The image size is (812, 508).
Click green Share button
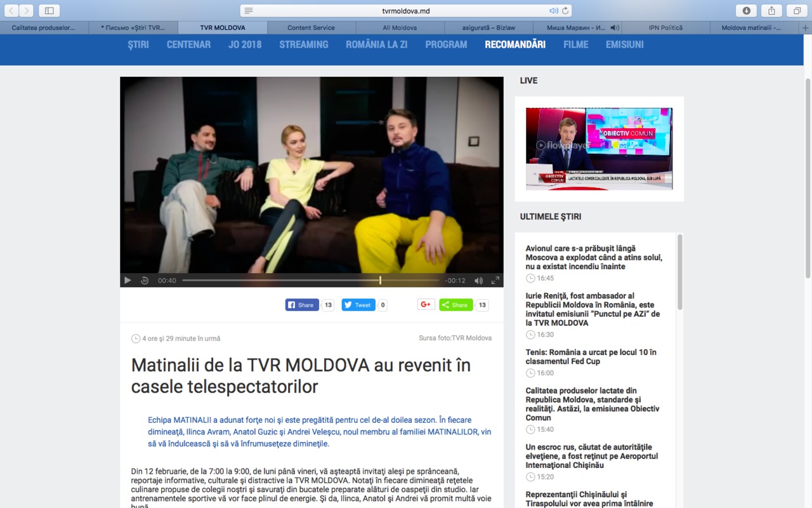456,305
